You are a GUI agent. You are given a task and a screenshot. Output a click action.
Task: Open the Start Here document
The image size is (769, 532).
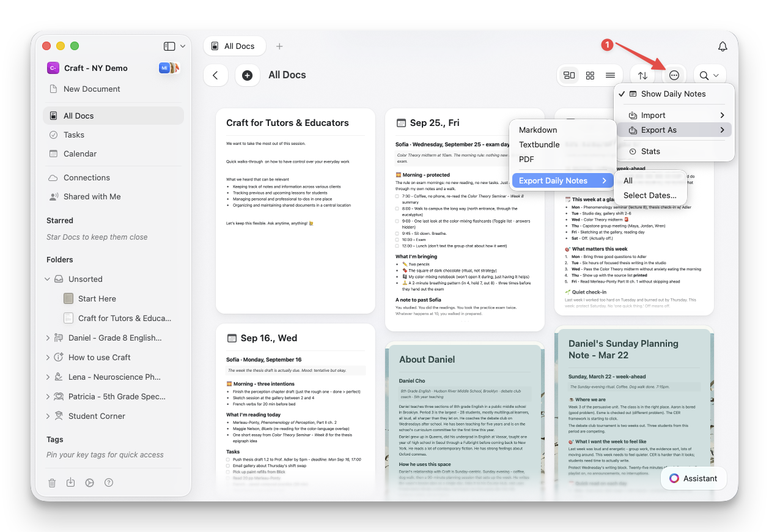97,298
